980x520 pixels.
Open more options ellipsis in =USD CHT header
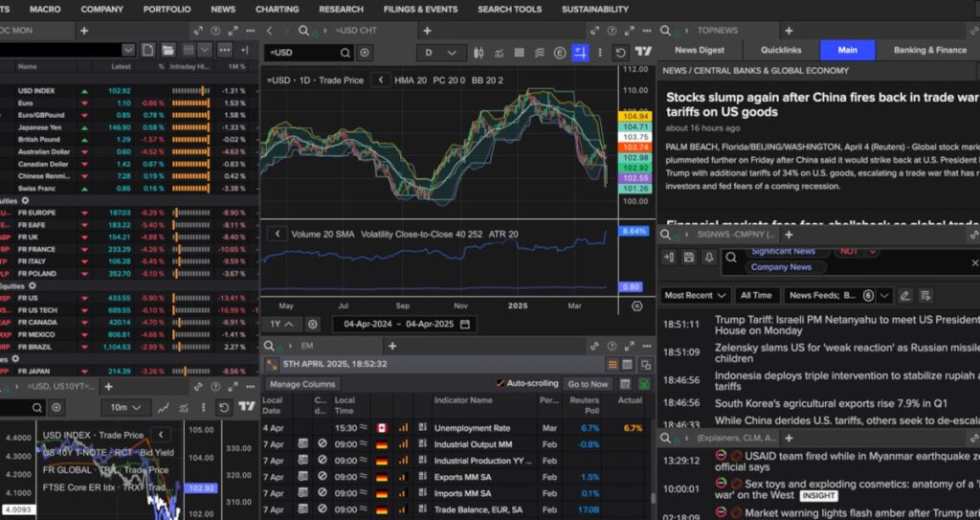click(646, 30)
